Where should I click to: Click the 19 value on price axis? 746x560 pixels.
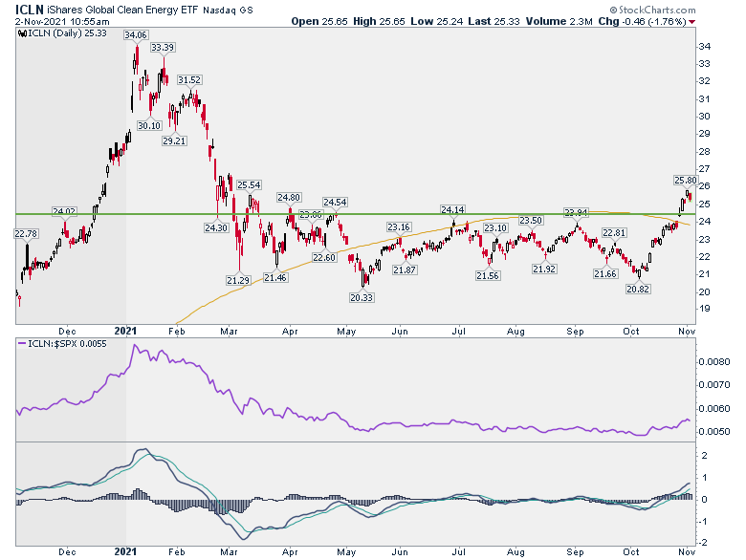[x=704, y=309]
